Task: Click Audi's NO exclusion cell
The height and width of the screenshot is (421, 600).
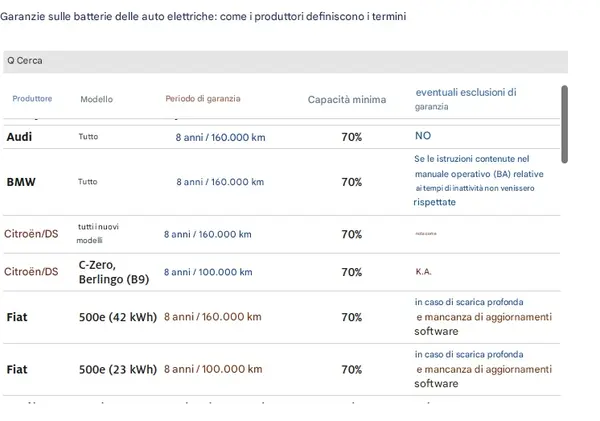Action: point(423,136)
